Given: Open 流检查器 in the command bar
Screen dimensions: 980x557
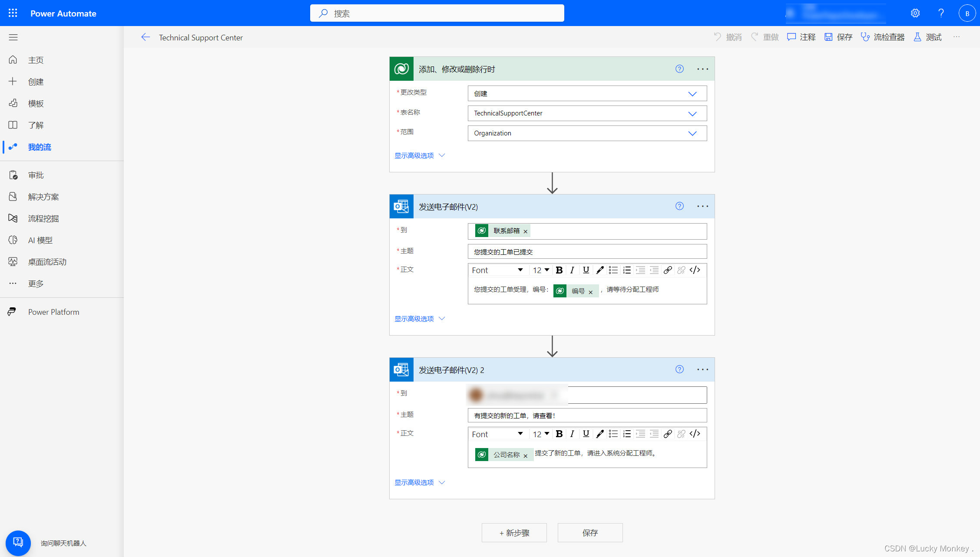Looking at the screenshot, I should (x=882, y=37).
